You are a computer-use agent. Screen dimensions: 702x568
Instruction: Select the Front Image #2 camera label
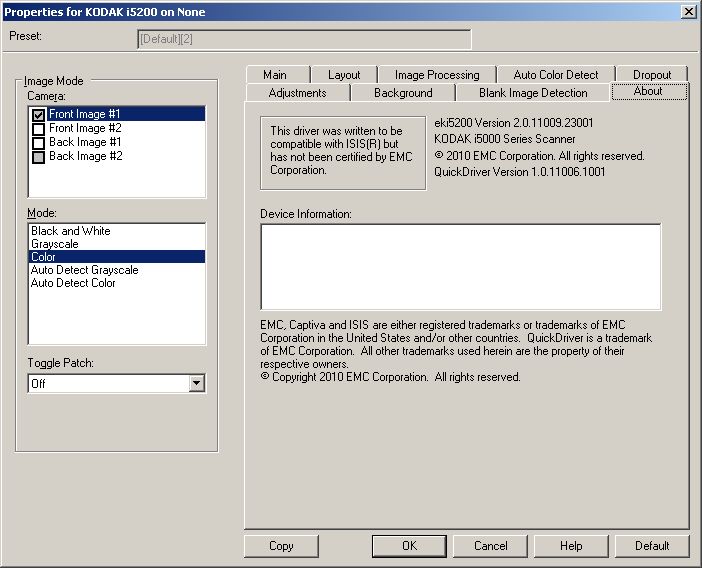point(85,128)
